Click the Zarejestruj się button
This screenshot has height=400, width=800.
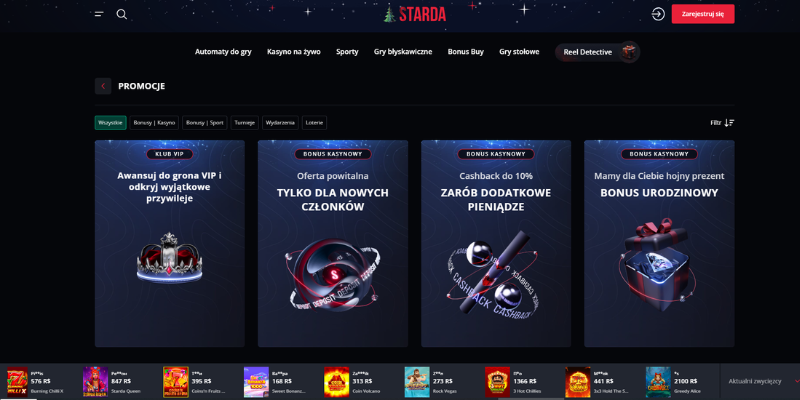[x=703, y=14]
